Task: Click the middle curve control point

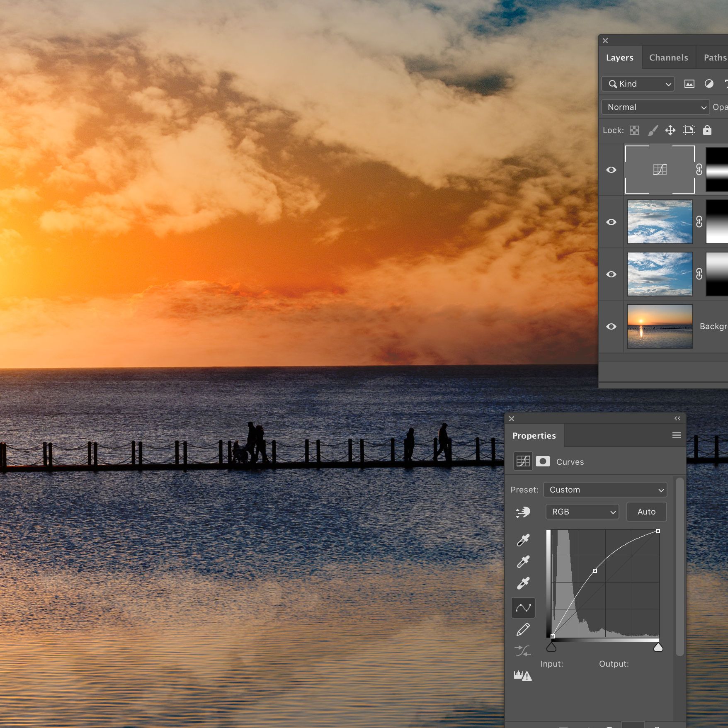Action: [x=595, y=571]
